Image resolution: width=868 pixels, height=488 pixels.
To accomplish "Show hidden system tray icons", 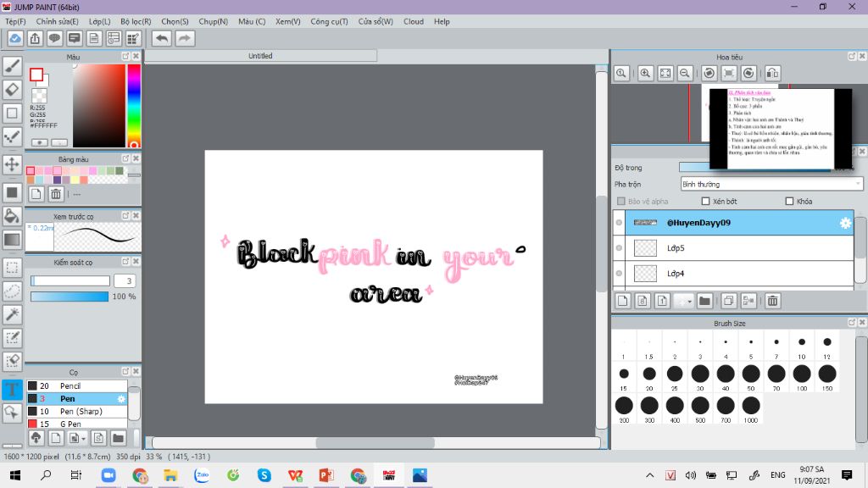I will tap(650, 475).
